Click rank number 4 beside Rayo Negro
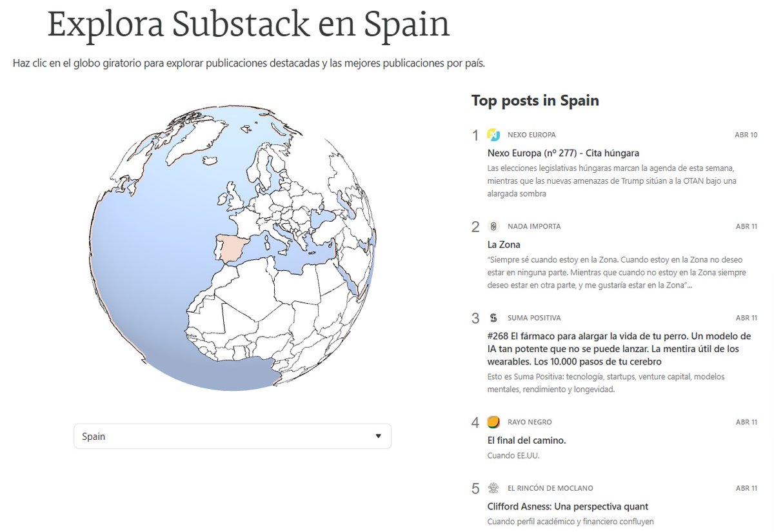This screenshot has height=532, width=774. (x=476, y=423)
